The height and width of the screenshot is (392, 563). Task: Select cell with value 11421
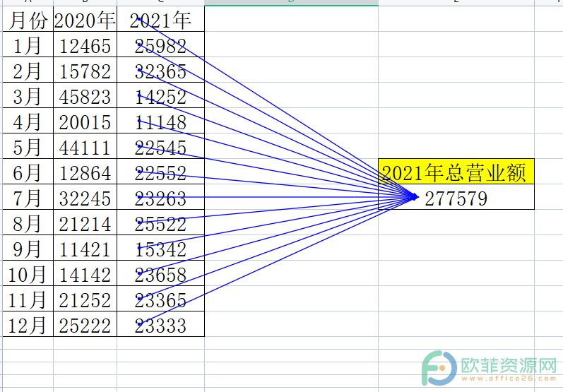pyautogui.click(x=85, y=248)
